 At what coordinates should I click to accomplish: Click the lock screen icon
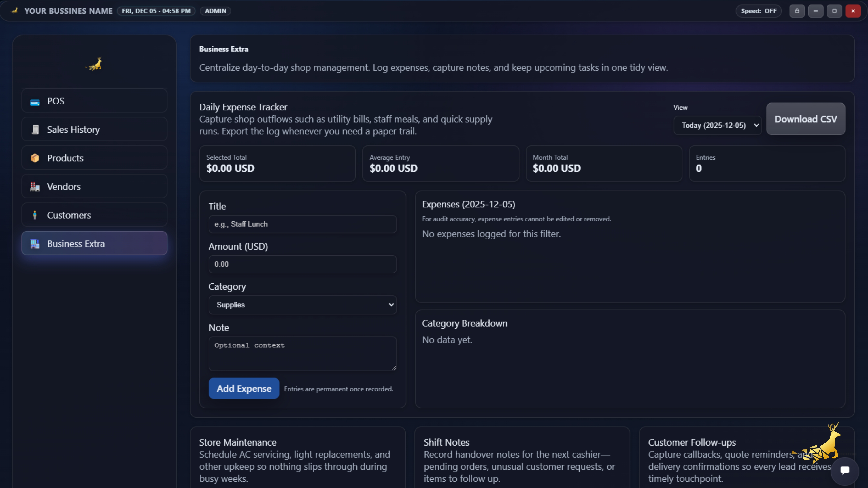(797, 11)
